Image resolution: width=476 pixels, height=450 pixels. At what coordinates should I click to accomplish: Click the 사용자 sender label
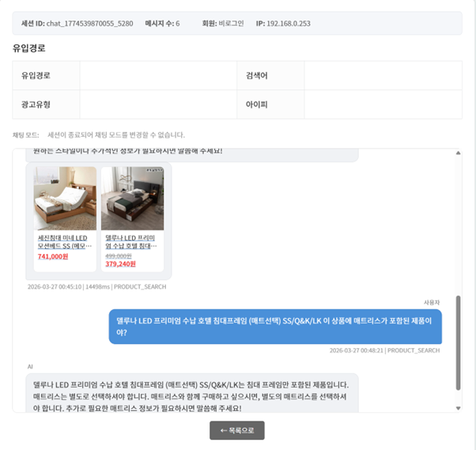(432, 302)
